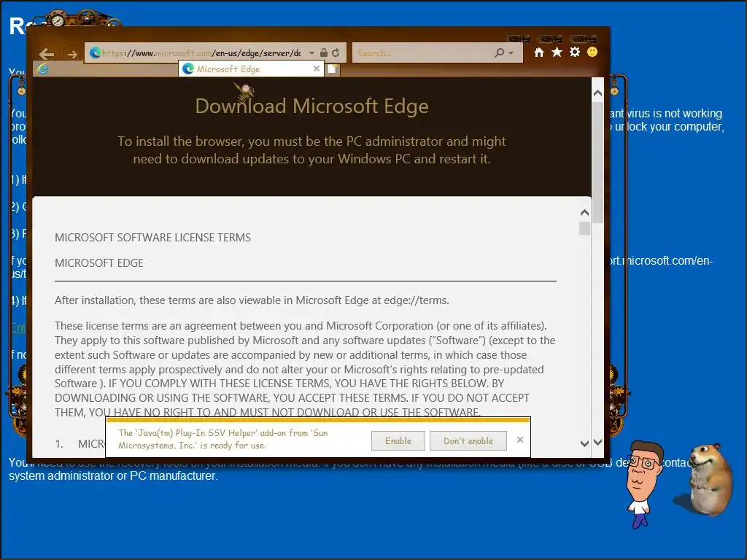Refresh the page with the reload icon

coord(336,52)
